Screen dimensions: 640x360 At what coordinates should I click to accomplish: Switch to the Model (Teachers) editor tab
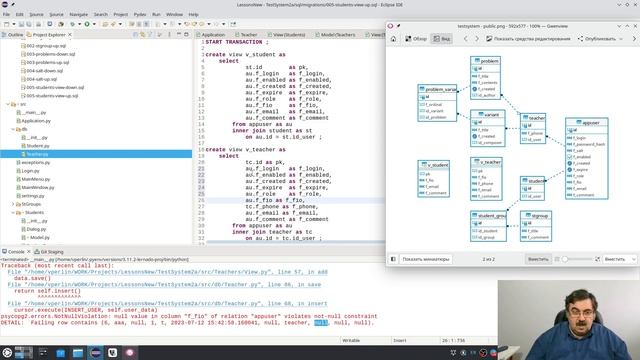[335, 35]
